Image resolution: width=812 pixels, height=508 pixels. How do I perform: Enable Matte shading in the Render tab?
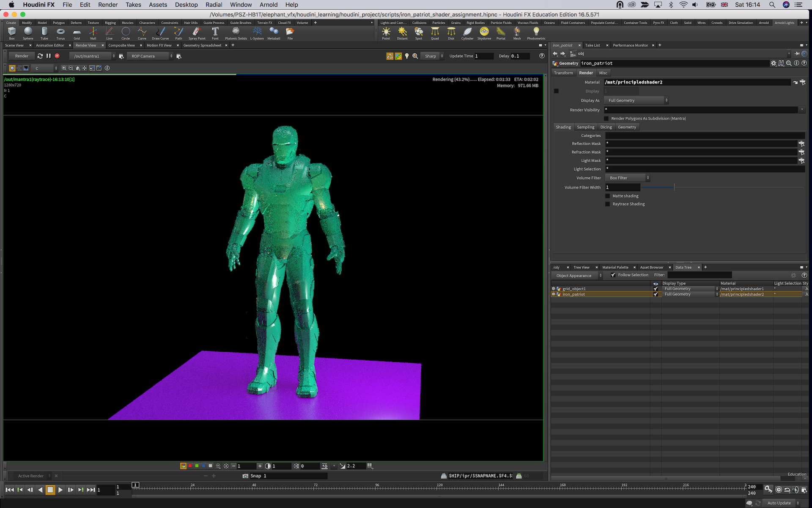[608, 196]
